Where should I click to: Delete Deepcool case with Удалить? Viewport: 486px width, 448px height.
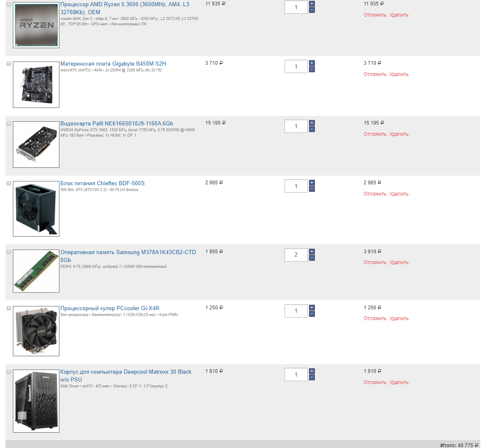pos(399,382)
